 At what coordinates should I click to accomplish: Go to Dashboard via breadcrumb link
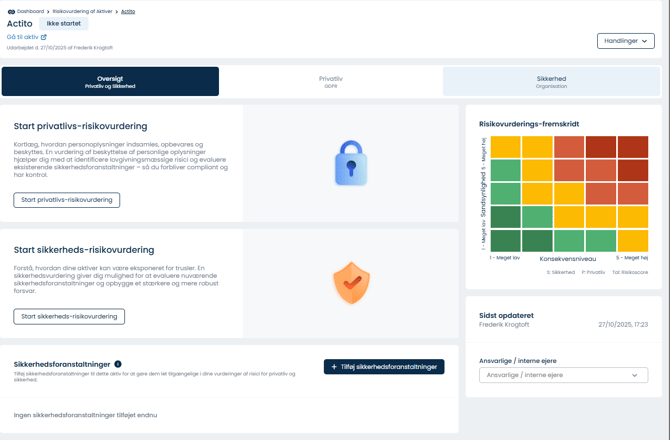pyautogui.click(x=30, y=11)
